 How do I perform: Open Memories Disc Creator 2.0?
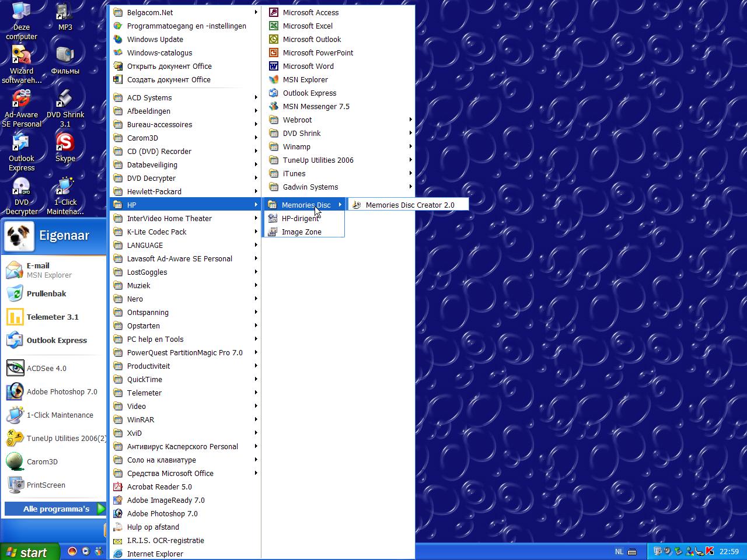point(409,205)
